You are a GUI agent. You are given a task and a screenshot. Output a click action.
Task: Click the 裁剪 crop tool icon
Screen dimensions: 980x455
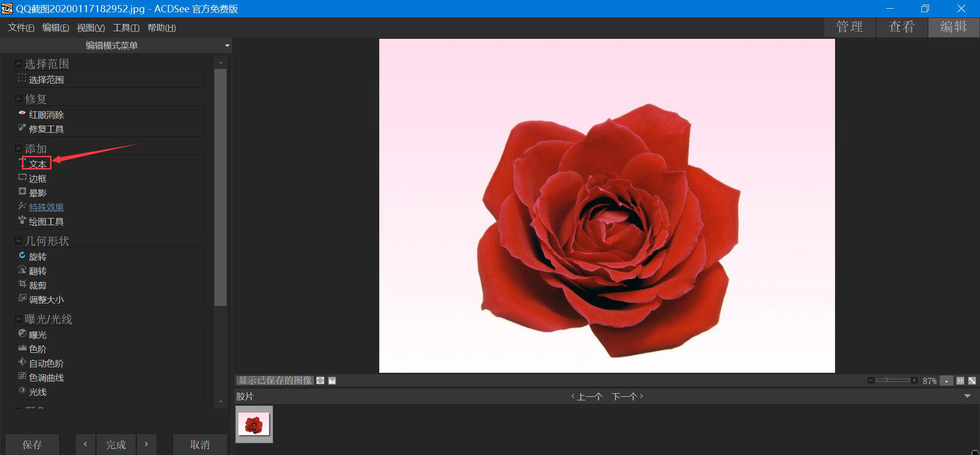[22, 284]
